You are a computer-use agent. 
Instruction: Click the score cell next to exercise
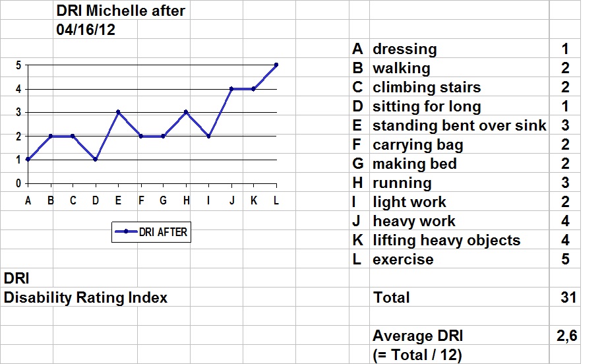(564, 259)
